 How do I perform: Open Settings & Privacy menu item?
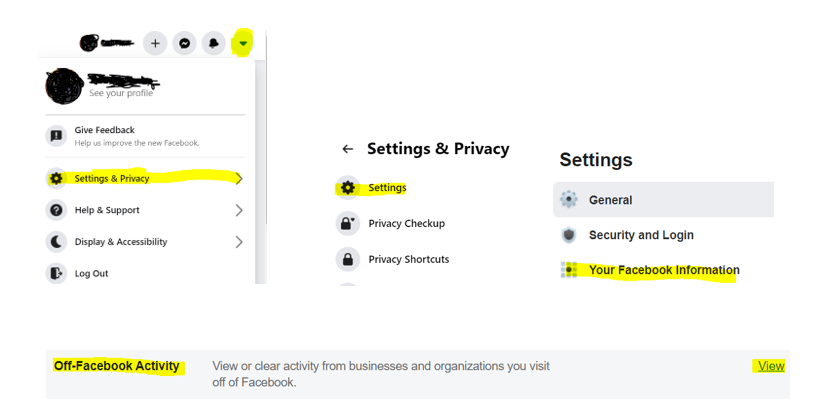[x=112, y=178]
